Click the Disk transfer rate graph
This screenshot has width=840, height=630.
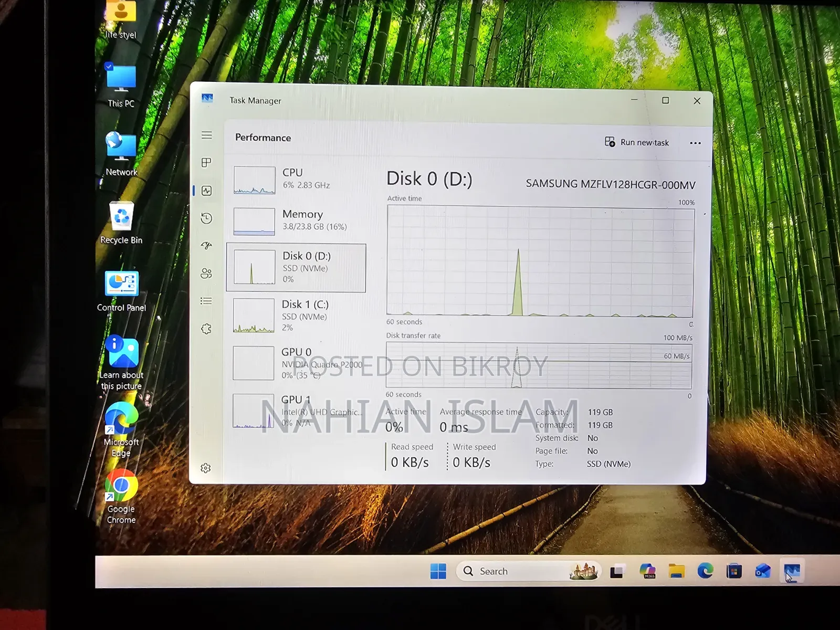tap(539, 365)
